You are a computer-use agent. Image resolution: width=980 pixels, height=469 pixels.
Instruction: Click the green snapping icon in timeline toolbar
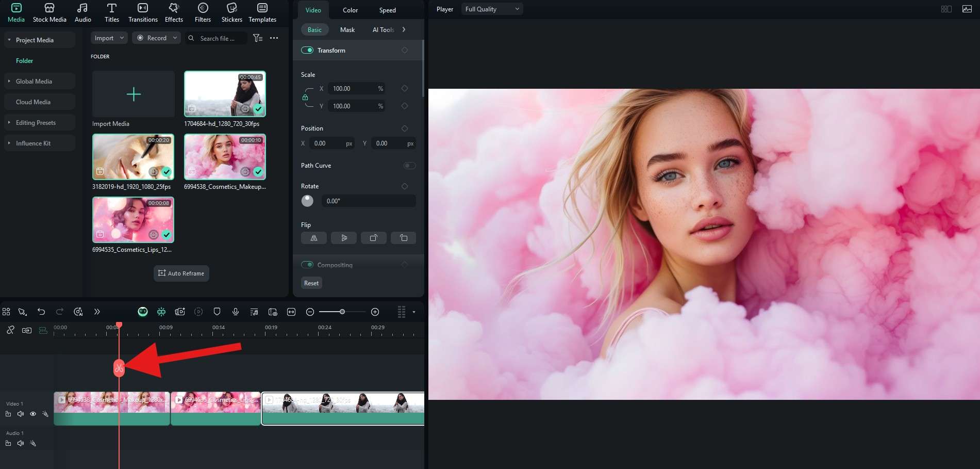point(161,312)
